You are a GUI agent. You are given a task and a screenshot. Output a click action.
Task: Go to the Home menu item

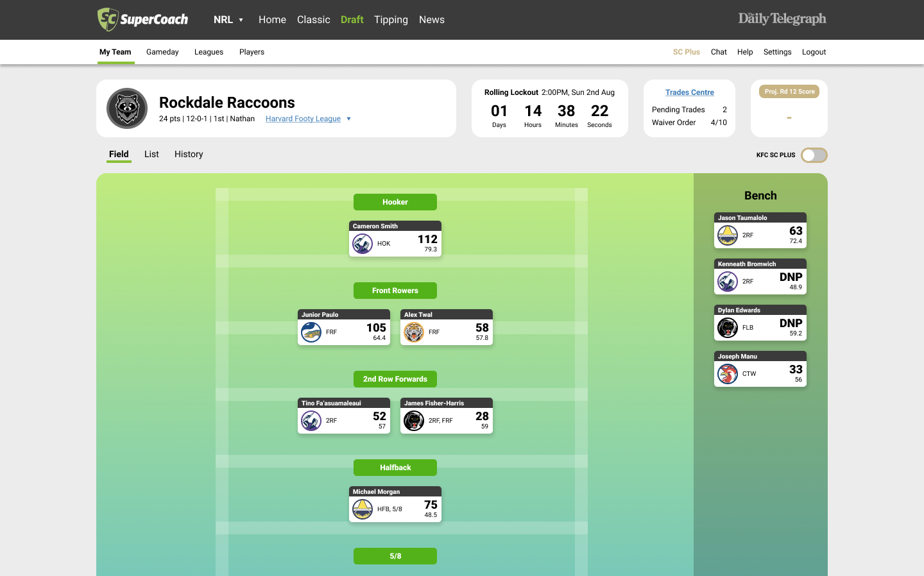(272, 20)
